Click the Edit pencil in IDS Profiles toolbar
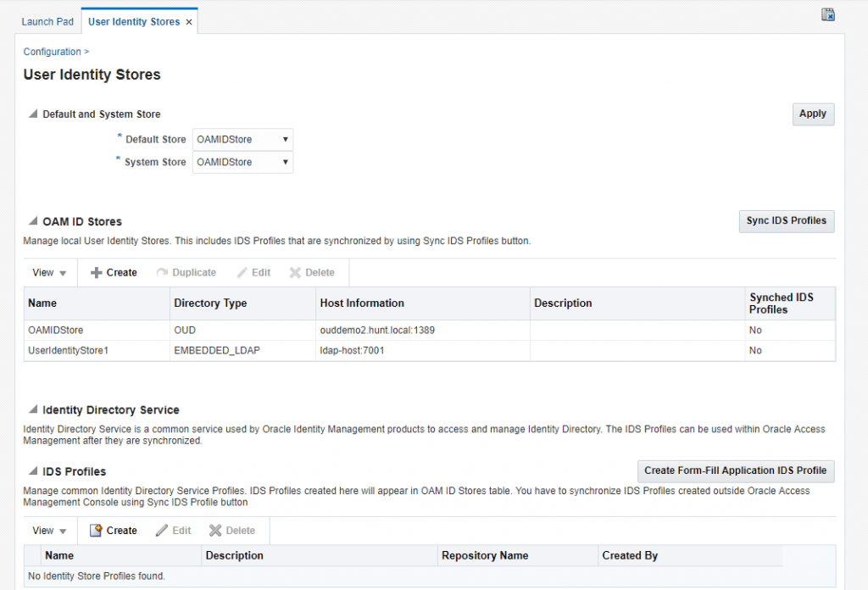Image resolution: width=868 pixels, height=590 pixels. (x=162, y=531)
